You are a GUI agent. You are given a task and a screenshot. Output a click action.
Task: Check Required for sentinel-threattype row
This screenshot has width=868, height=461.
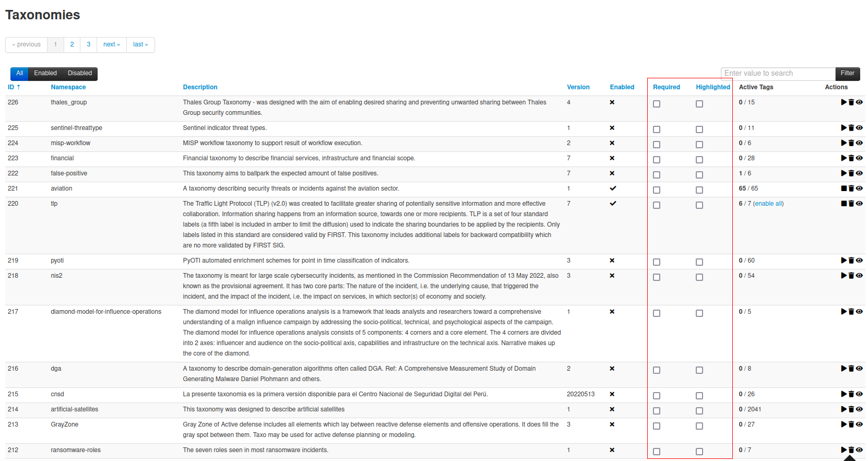tap(657, 129)
